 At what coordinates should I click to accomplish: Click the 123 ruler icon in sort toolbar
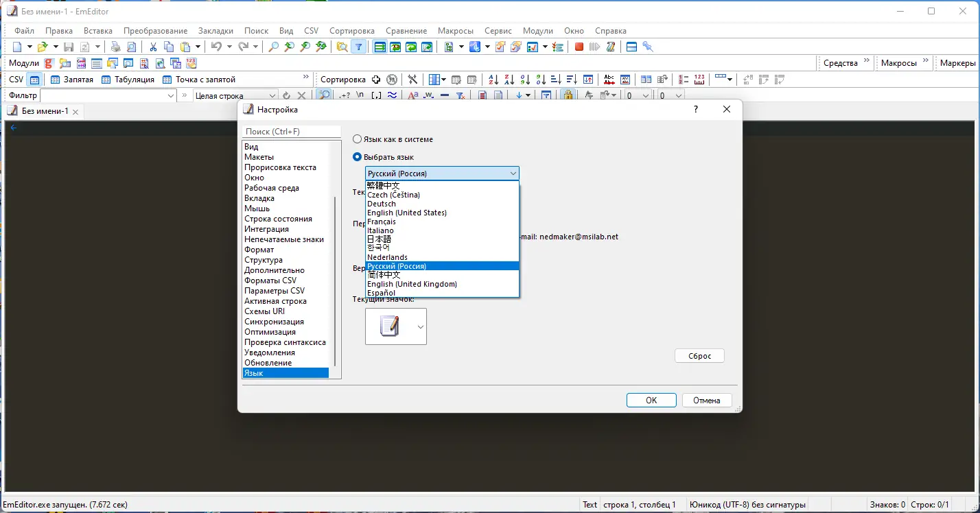pos(699,80)
